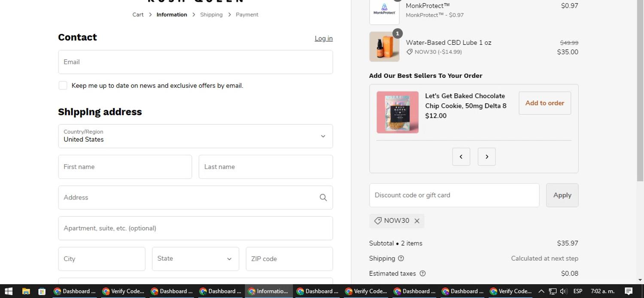The image size is (644, 298).
Task: Click the page vertical scrollbar thumb
Action: 640,90
